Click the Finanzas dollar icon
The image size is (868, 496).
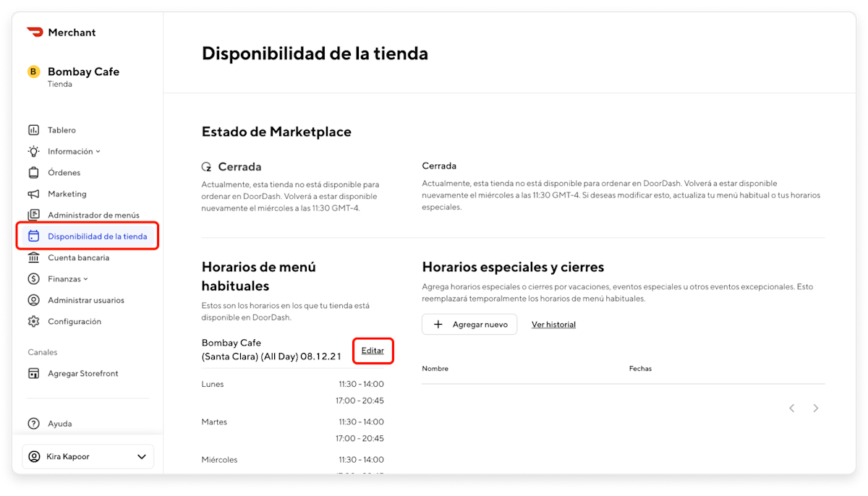click(x=33, y=278)
